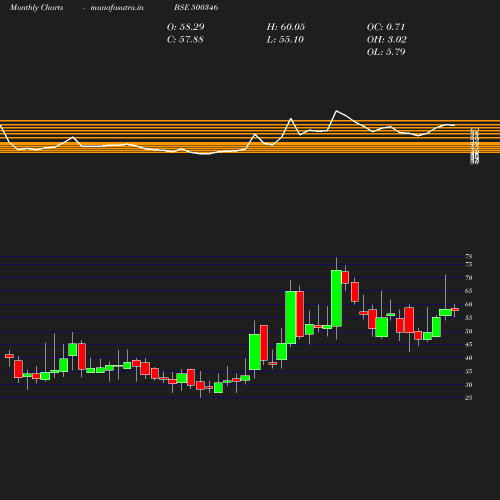Screen dimensions: 500x500
Task: Select the OL: 5.79 value
Action: (386, 52)
